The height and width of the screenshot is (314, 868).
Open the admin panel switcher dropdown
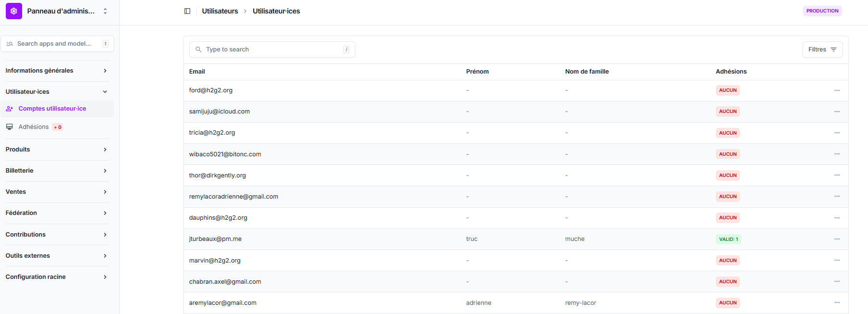pos(105,11)
